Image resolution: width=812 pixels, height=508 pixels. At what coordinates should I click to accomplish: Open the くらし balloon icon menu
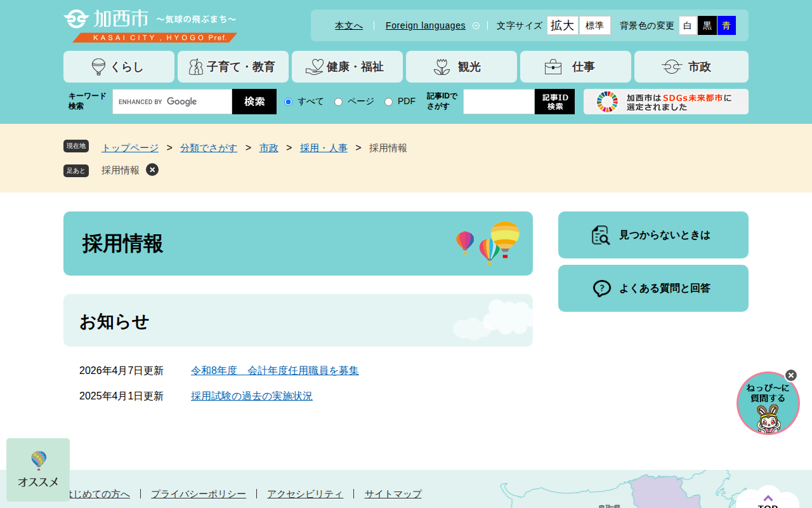[x=98, y=67]
